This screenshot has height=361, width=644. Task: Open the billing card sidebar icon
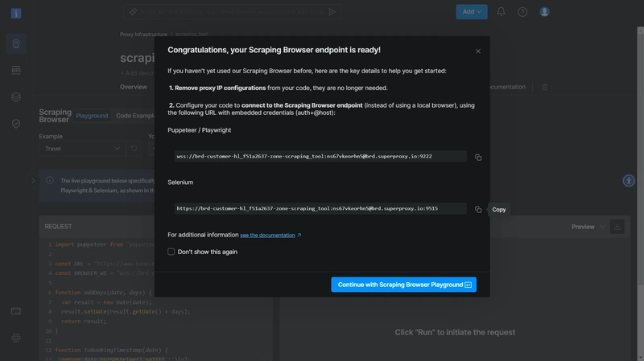click(16, 311)
